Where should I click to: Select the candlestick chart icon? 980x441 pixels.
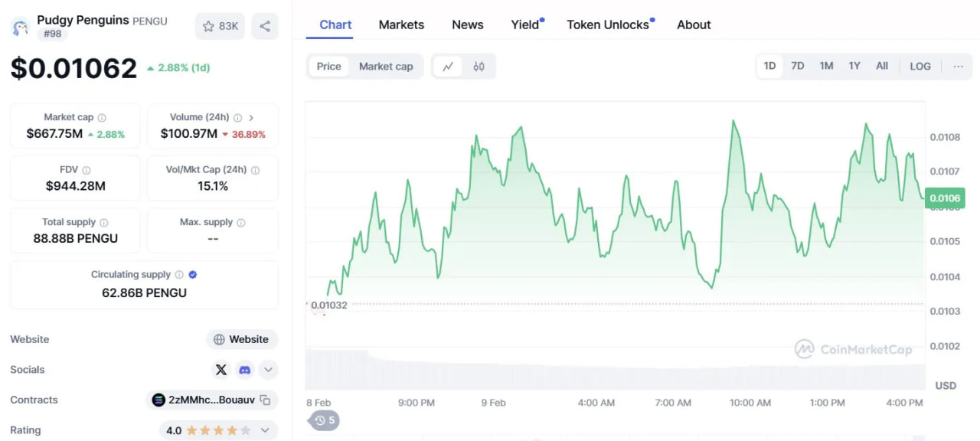point(479,67)
